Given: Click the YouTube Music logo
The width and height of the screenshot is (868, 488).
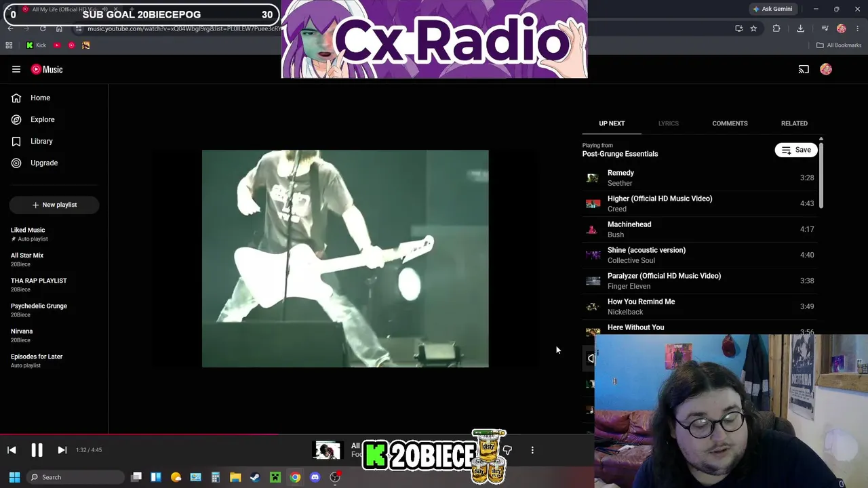Looking at the screenshot, I should (x=47, y=69).
